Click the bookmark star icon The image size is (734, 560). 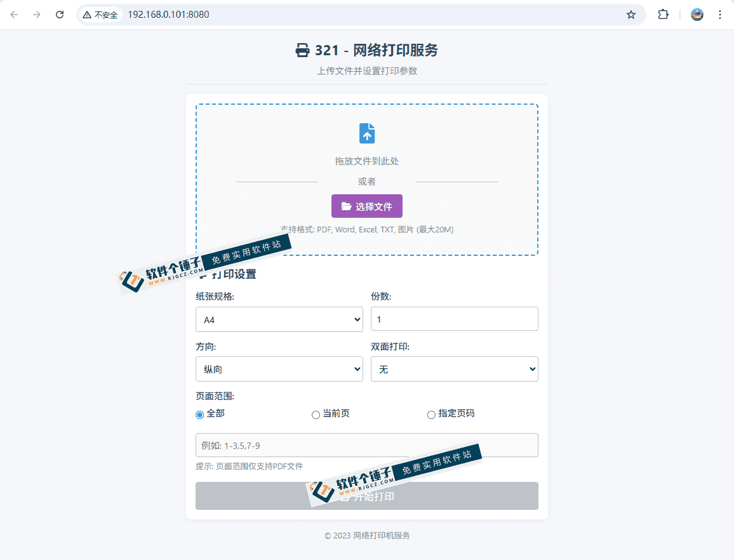coord(631,14)
